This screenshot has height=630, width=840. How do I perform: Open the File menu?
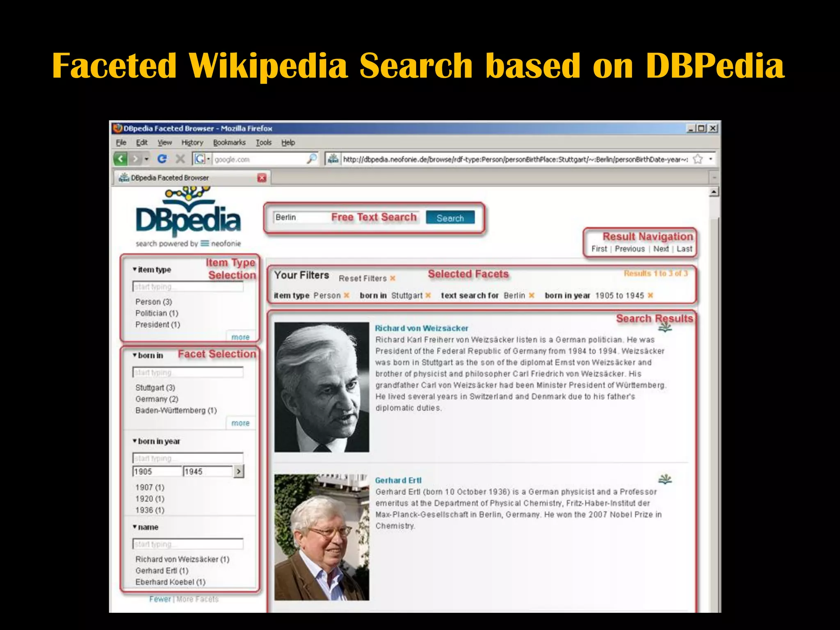click(121, 142)
